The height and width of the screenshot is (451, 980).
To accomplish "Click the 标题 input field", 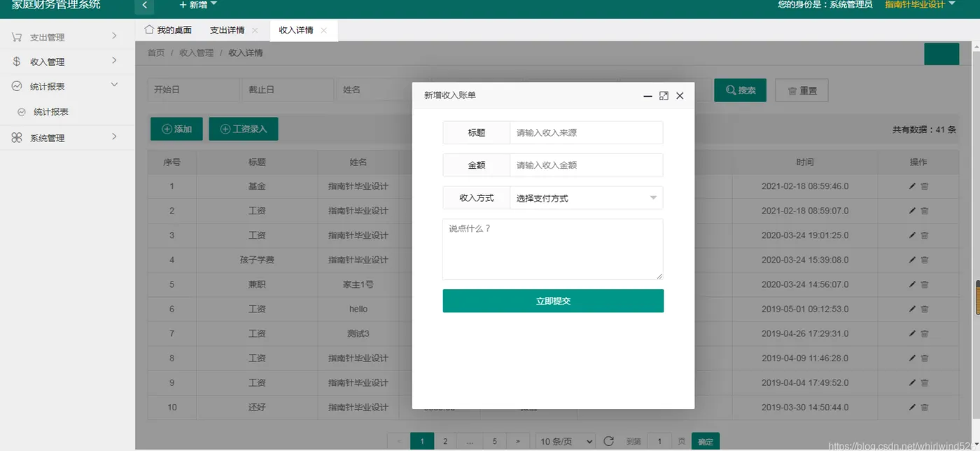I will pyautogui.click(x=586, y=132).
